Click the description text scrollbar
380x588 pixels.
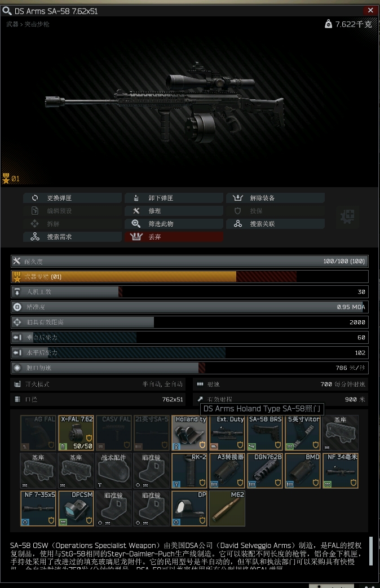[x=371, y=551]
